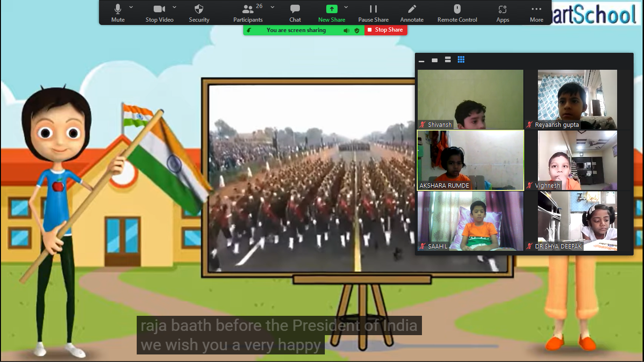Screen dimensions: 644x362
Task: Click the speaker icon in the sharing bar
Action: pyautogui.click(x=347, y=30)
